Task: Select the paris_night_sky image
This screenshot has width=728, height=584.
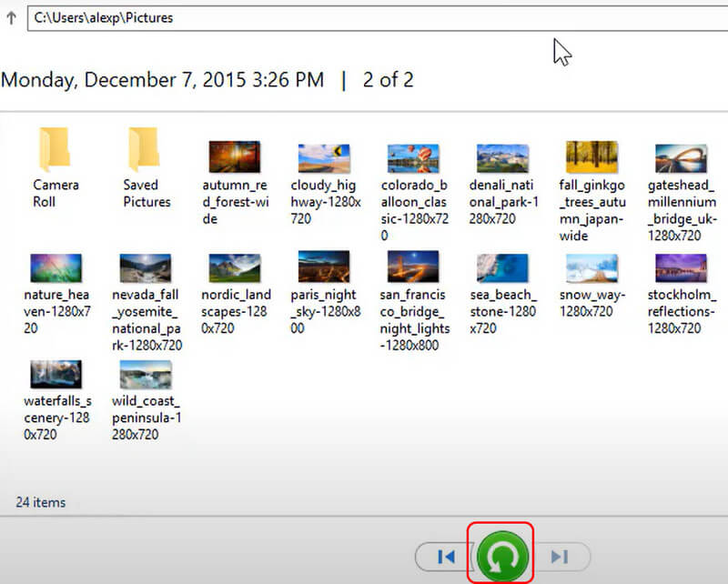Action: tap(325, 268)
